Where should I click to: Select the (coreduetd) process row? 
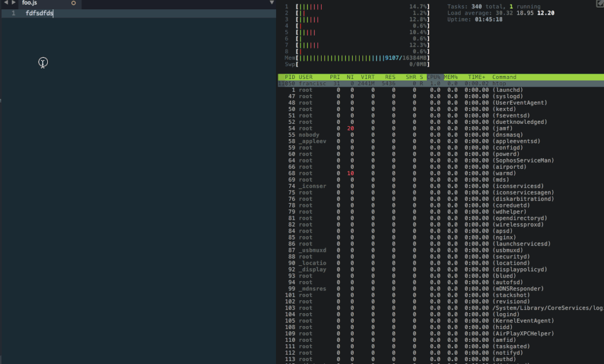pyautogui.click(x=441, y=206)
